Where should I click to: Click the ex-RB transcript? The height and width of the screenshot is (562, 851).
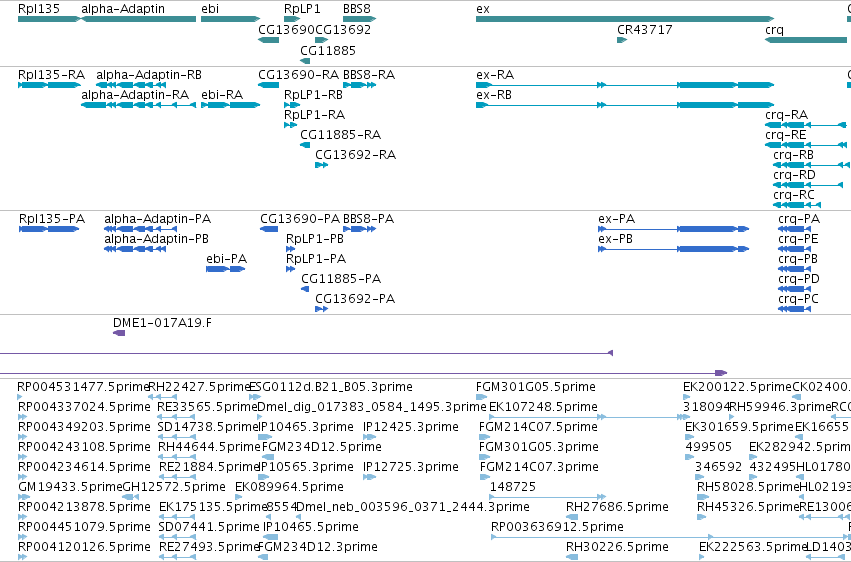625,105
